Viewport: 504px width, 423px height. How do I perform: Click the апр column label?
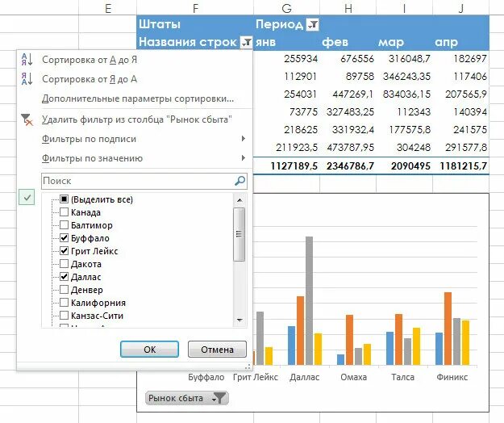(x=446, y=42)
